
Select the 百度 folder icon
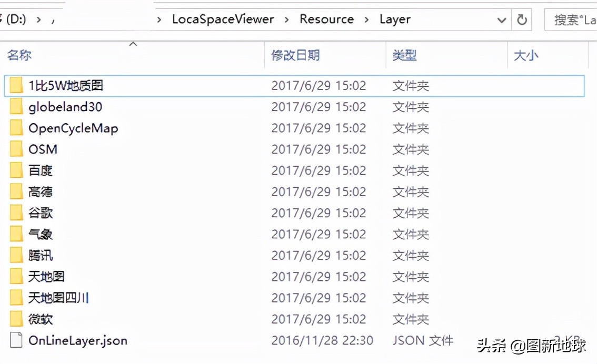(x=16, y=170)
